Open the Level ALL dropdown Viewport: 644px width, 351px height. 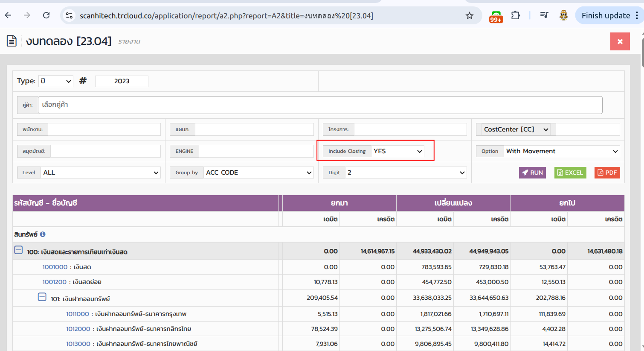101,173
